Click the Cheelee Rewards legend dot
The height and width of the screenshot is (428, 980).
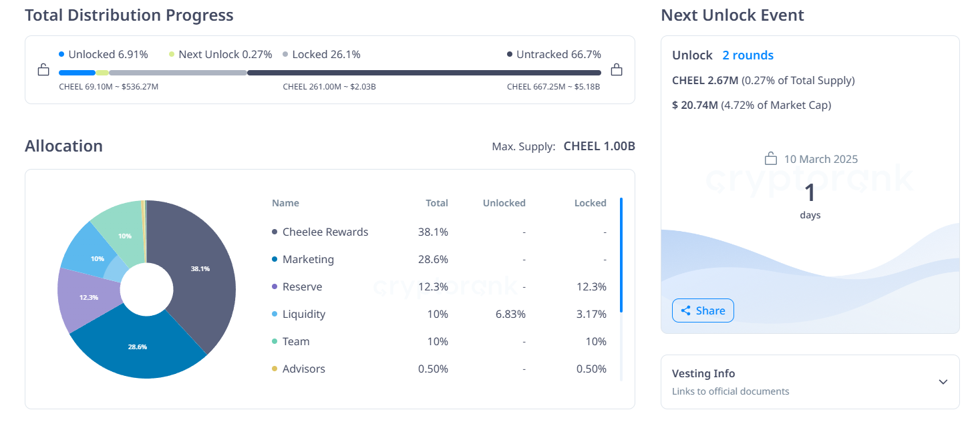point(275,232)
